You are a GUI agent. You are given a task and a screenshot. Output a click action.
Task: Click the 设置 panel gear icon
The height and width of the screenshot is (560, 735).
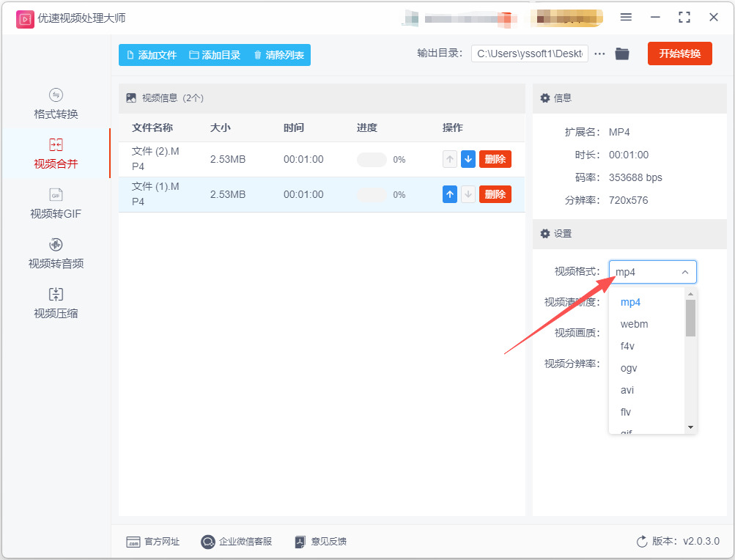(544, 234)
